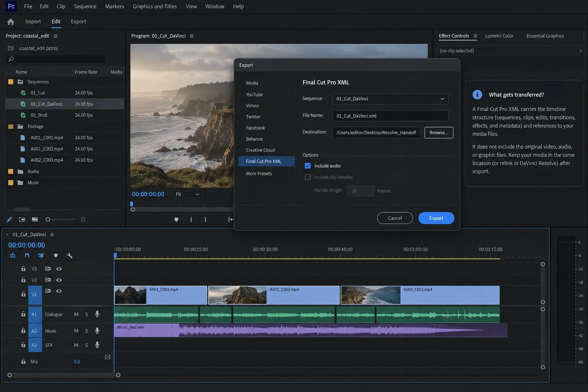Screen dimensions: 588x392
Task: Click the File Name input field
Action: (390, 116)
